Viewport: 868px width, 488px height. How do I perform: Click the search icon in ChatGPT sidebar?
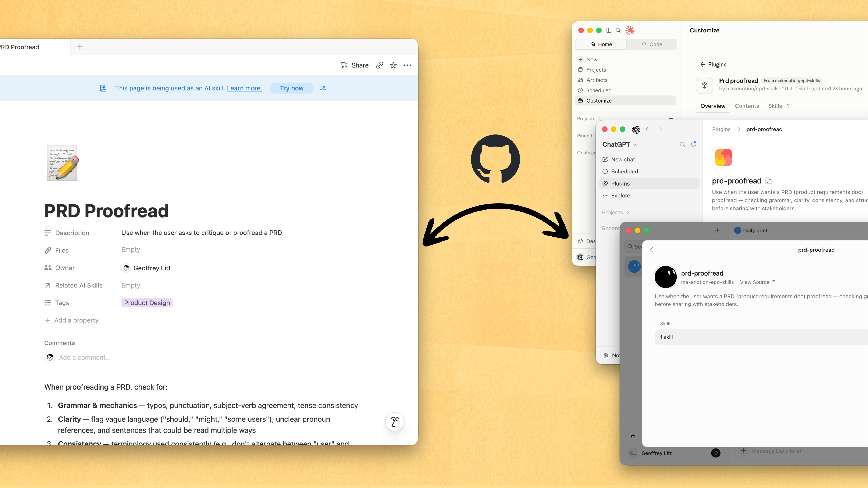coord(682,144)
